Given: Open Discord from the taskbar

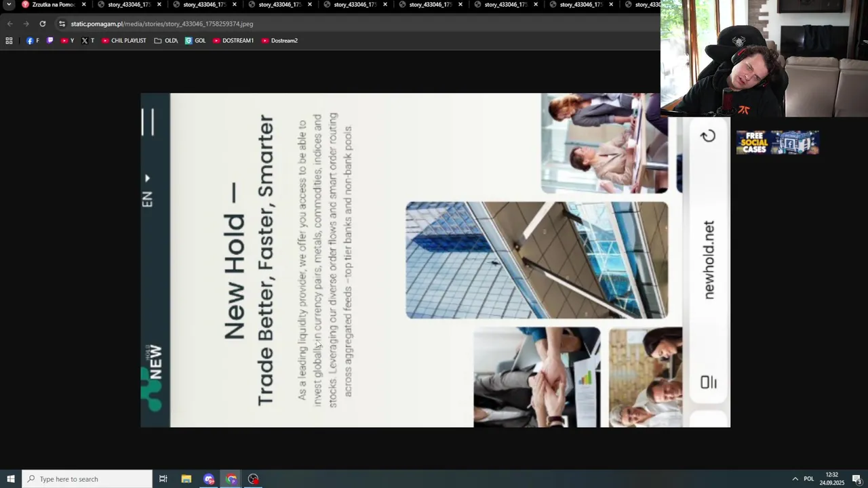Looking at the screenshot, I should (209, 479).
